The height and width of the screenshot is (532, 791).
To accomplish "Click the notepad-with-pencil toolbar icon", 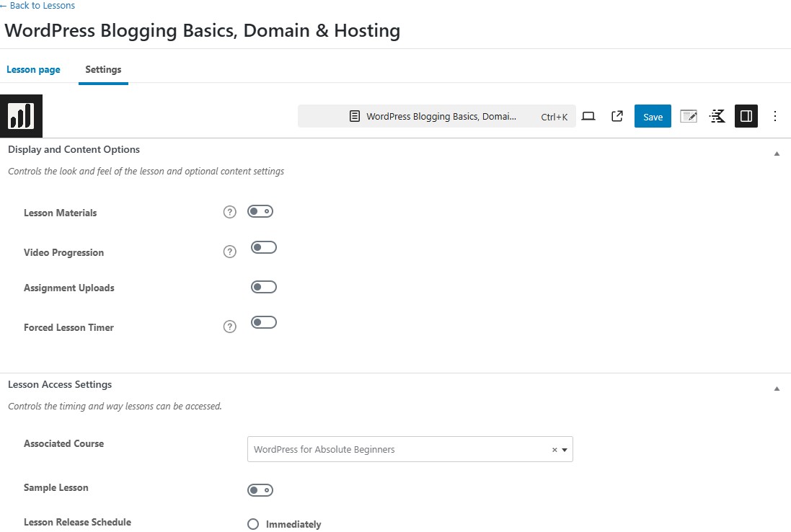I will coord(689,117).
